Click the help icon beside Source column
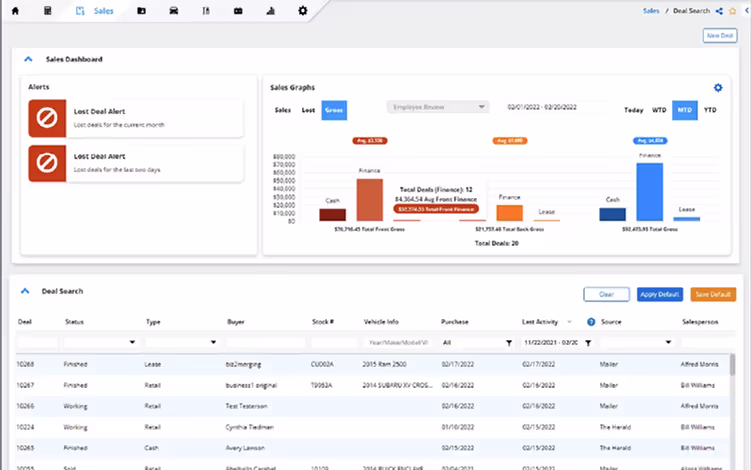 [x=591, y=322]
